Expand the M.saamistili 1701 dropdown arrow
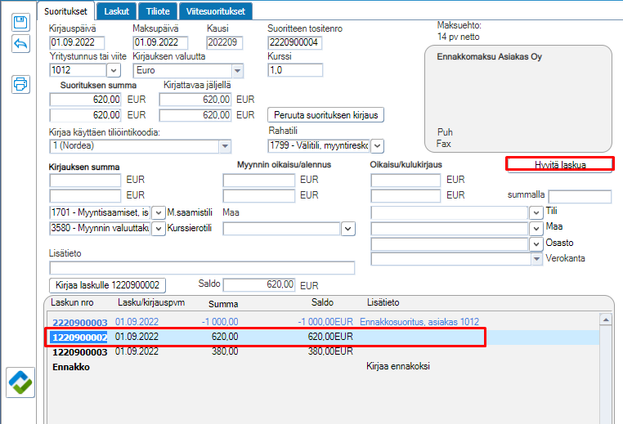Viewport: 623px width, 424px height. point(158,213)
